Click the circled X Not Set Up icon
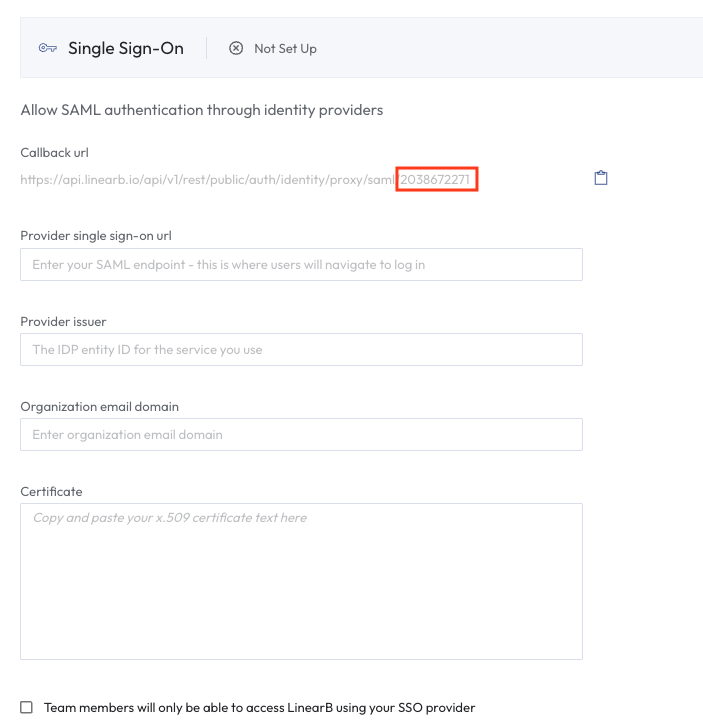 [236, 48]
